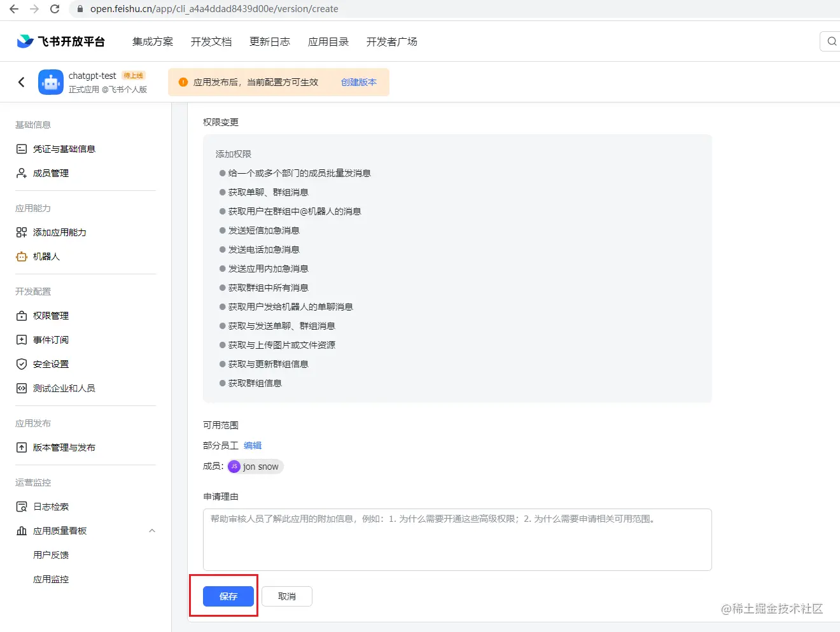Click the 申请理由 text area

(457, 540)
